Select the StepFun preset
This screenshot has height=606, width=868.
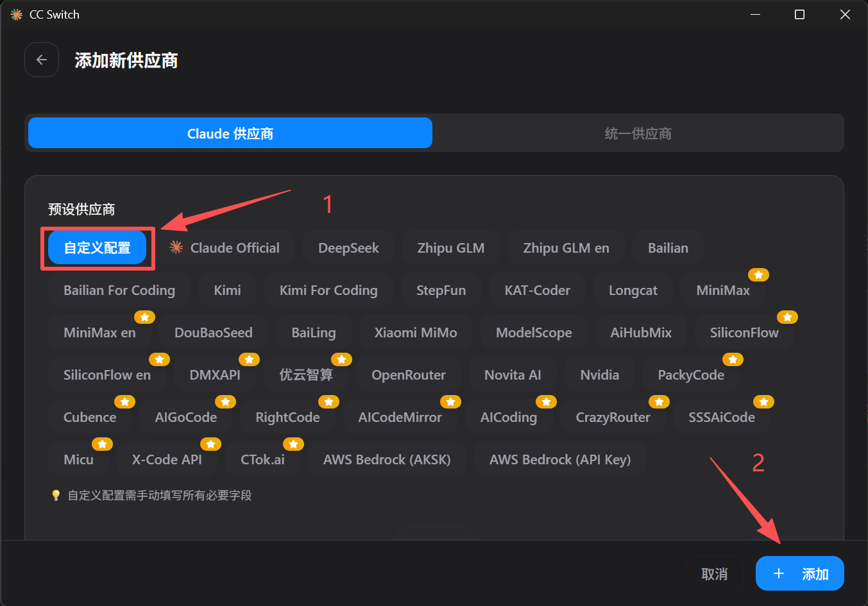pos(441,290)
